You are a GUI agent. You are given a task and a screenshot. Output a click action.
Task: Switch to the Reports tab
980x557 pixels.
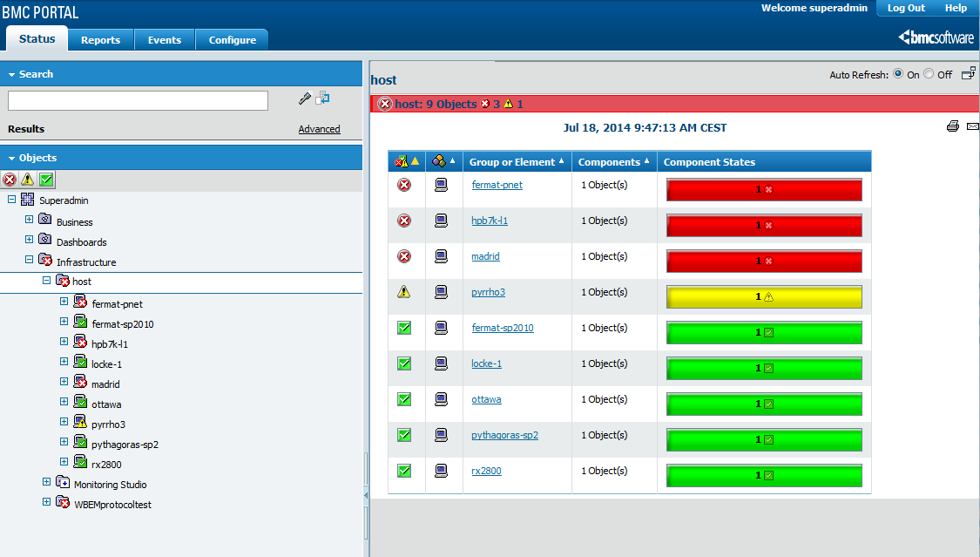pos(101,40)
